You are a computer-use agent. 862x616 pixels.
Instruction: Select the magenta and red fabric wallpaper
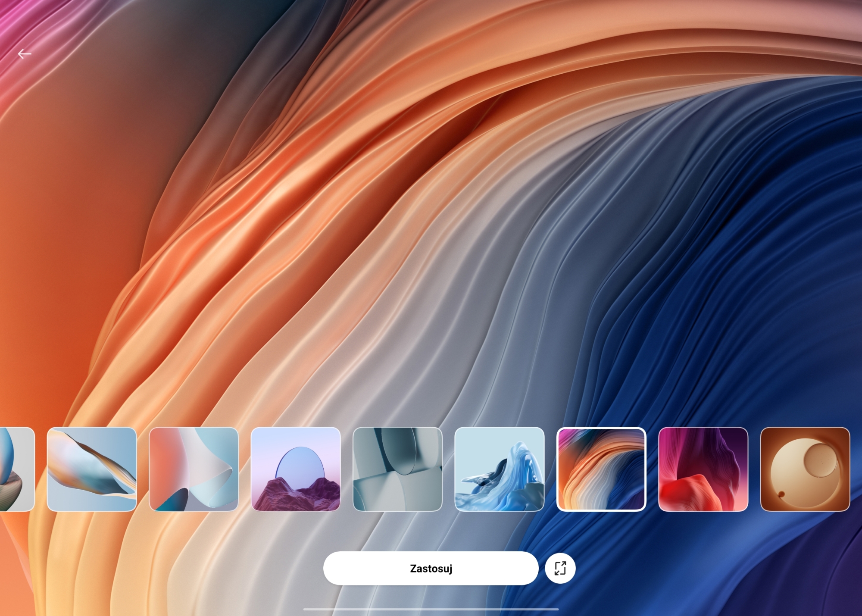coord(703,469)
